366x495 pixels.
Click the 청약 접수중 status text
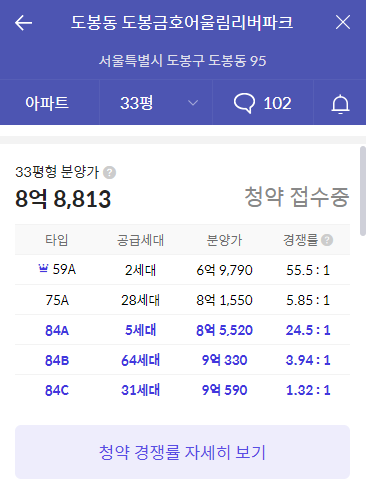(297, 196)
